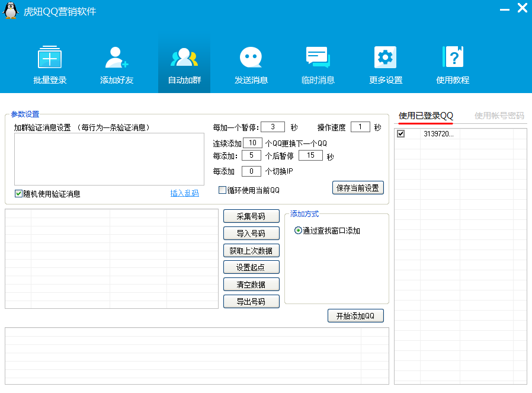Click the 个切换IP count field
The image size is (532, 393).
(251, 171)
